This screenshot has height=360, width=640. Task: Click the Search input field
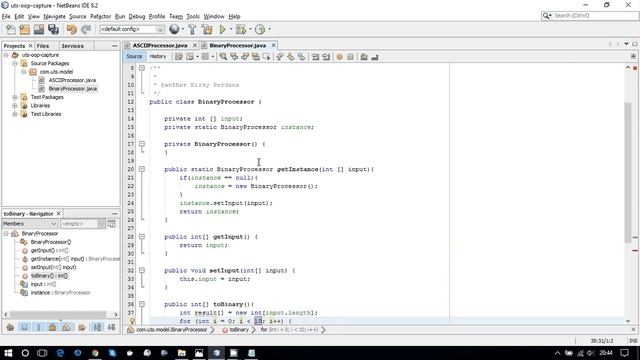595,16
